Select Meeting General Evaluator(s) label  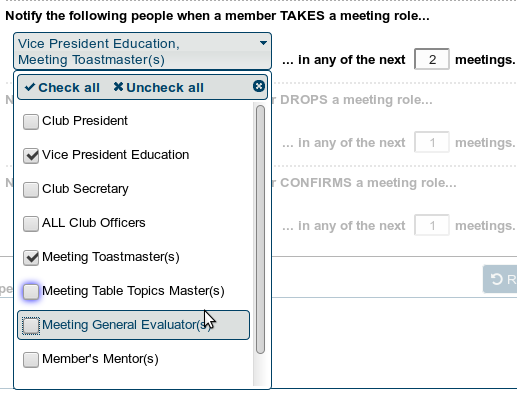(x=127, y=325)
